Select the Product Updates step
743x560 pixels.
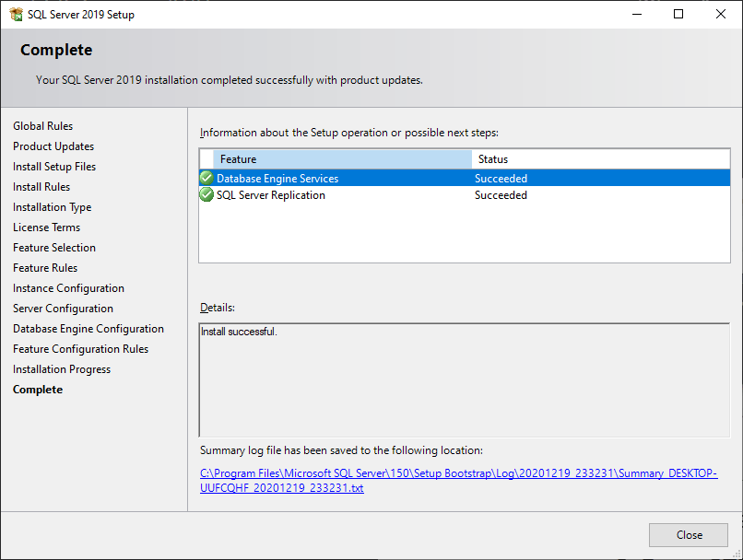tap(53, 146)
